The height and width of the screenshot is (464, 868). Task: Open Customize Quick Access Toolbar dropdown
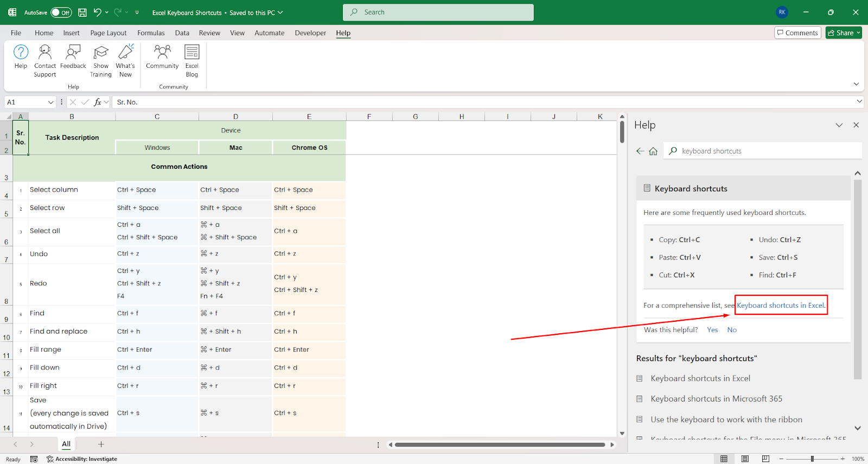point(137,12)
